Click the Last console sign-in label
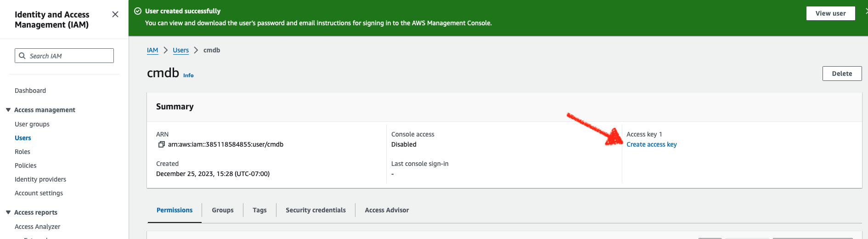868x239 pixels. tap(420, 164)
